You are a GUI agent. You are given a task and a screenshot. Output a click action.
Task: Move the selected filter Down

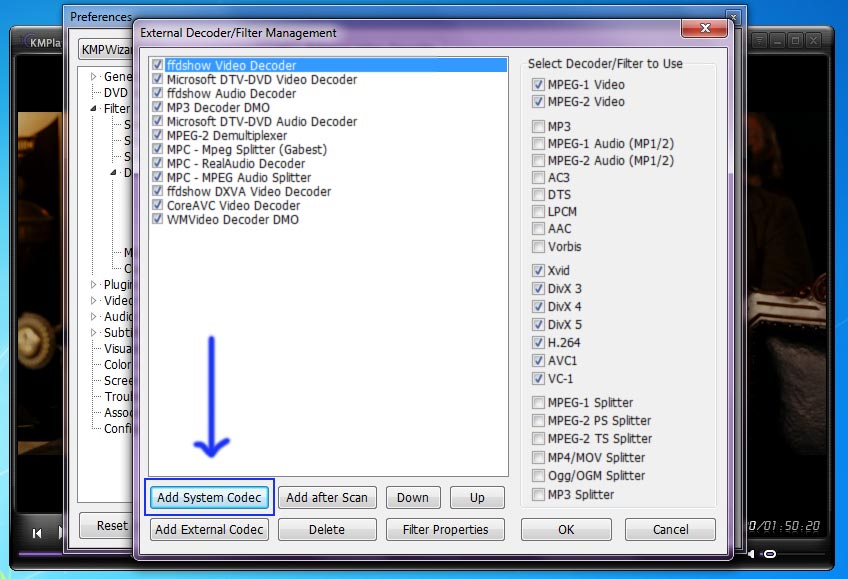413,497
